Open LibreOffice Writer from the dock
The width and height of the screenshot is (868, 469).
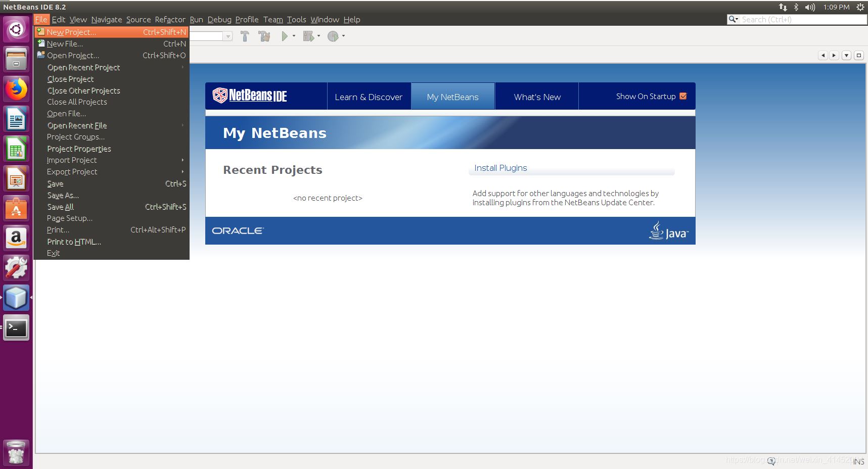click(x=16, y=119)
